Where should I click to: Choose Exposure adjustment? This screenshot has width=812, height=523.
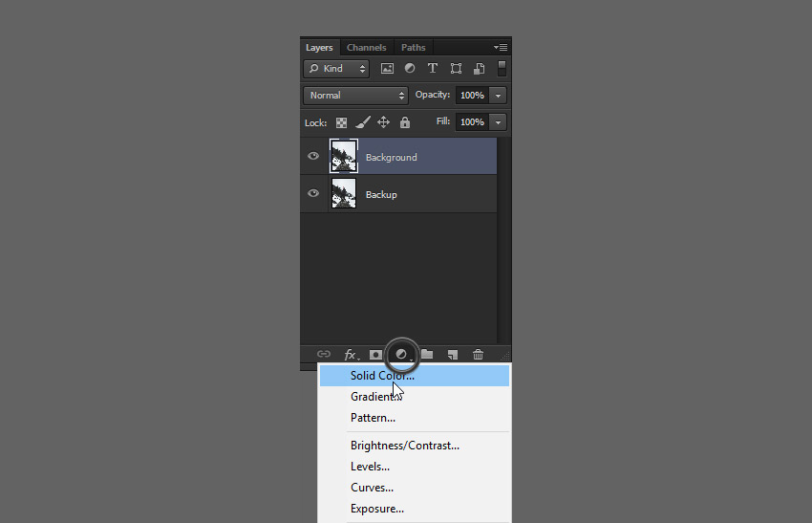pos(415,509)
